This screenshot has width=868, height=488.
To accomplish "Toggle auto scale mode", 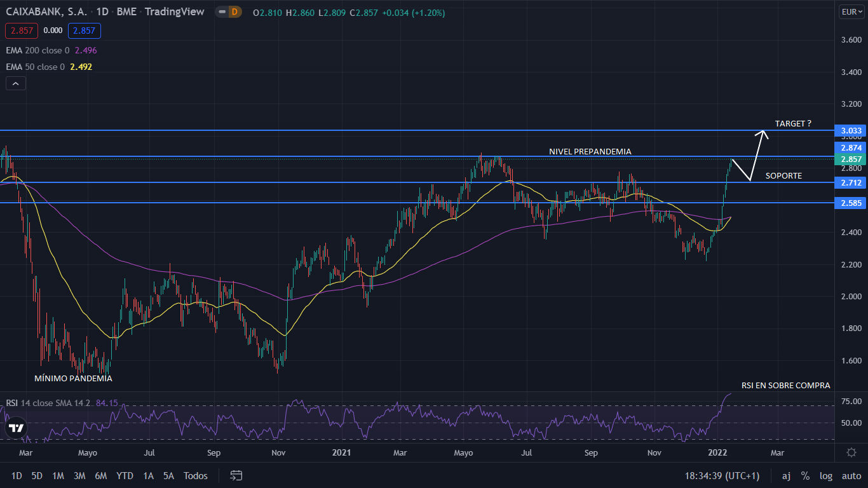I will point(851,475).
